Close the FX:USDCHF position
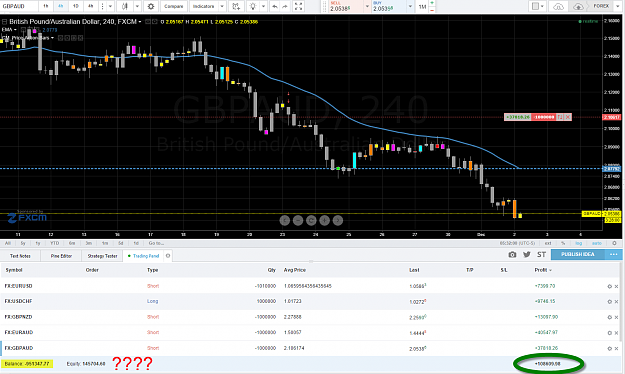Screen dimensions: 625x374 coord(616,302)
